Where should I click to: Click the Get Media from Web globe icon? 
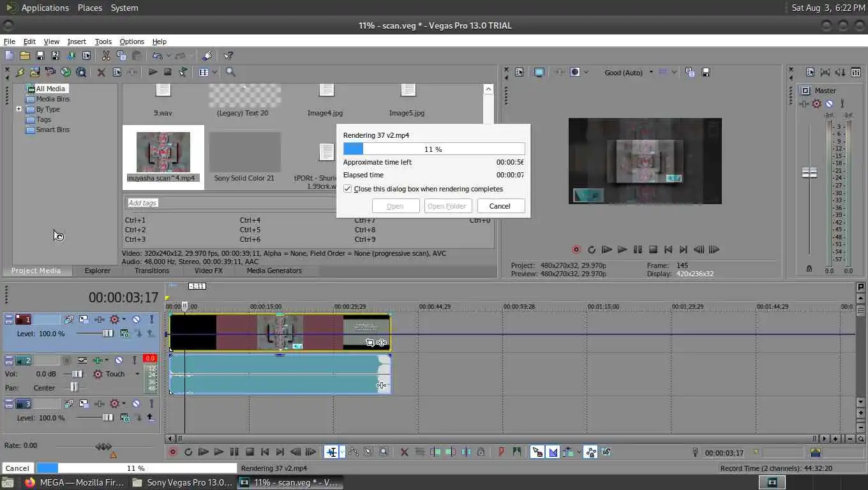[x=65, y=72]
